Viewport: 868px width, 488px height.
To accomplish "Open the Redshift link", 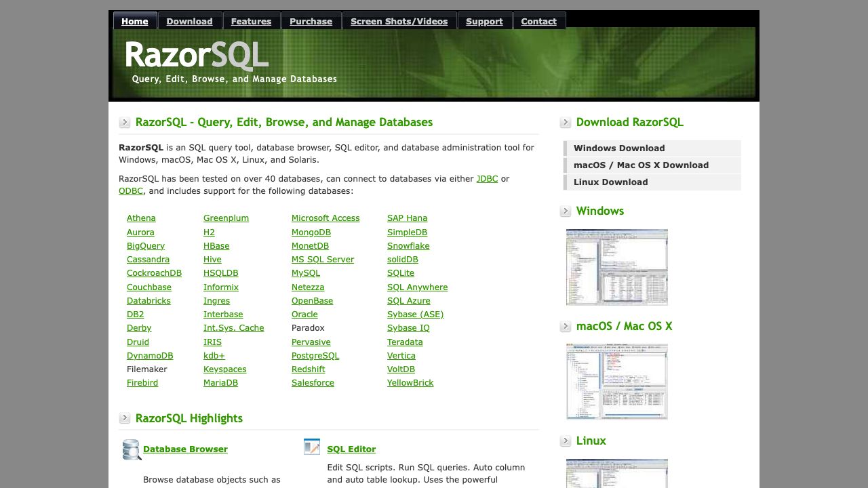I will [x=309, y=369].
